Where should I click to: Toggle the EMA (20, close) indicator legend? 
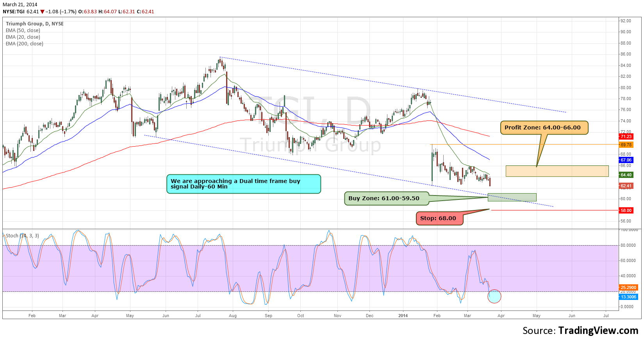(x=23, y=37)
